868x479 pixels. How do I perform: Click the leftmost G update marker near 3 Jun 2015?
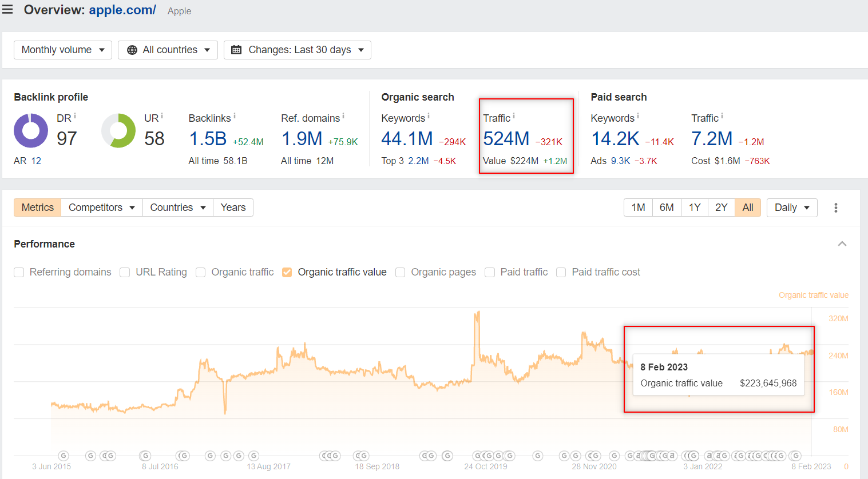pos(64,456)
